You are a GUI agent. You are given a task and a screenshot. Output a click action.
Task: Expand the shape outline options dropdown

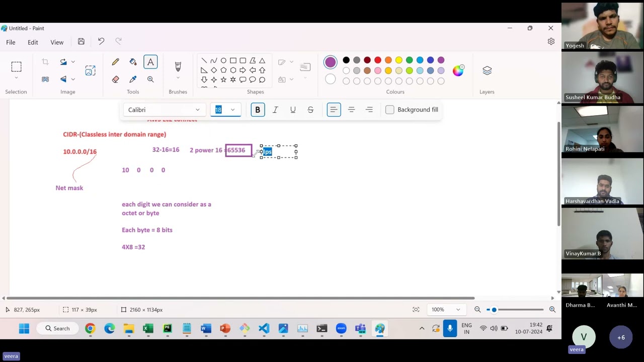point(291,62)
